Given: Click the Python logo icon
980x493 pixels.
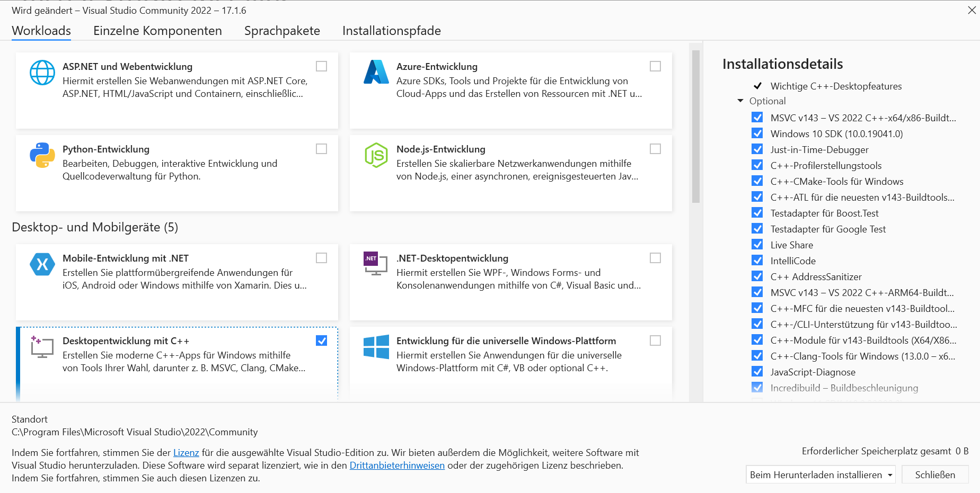Looking at the screenshot, I should [42, 155].
